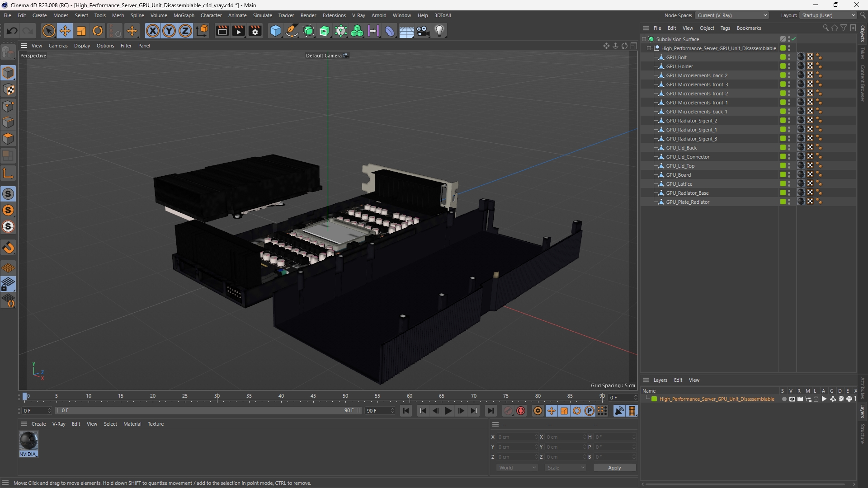Go to end of animation
Screen dimensions: 868x488
tap(491, 411)
